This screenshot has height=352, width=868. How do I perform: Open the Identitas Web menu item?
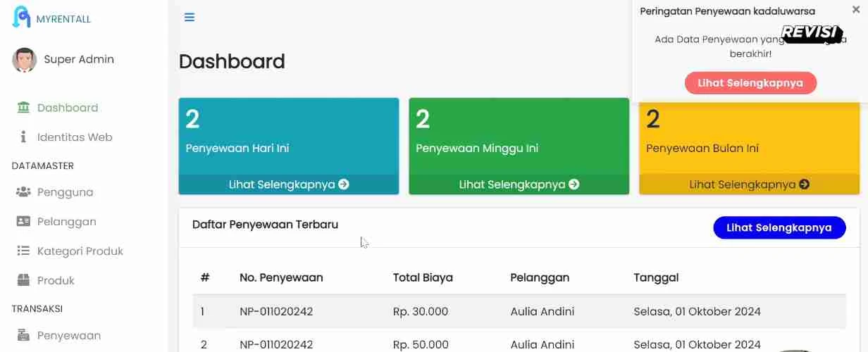pos(75,137)
